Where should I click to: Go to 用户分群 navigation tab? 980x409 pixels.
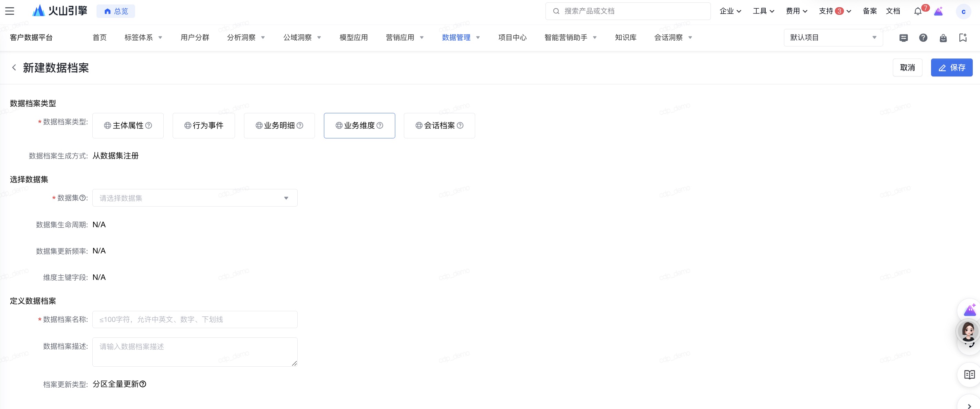[195, 38]
